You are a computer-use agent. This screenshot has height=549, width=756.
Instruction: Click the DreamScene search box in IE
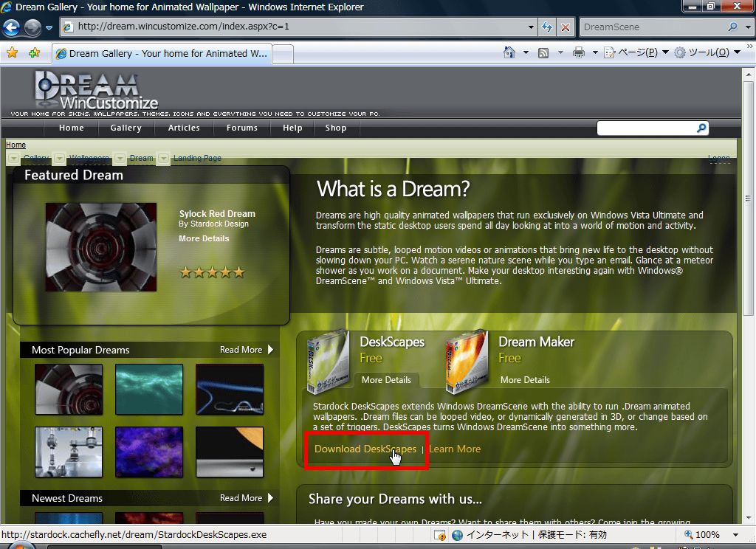tap(653, 27)
